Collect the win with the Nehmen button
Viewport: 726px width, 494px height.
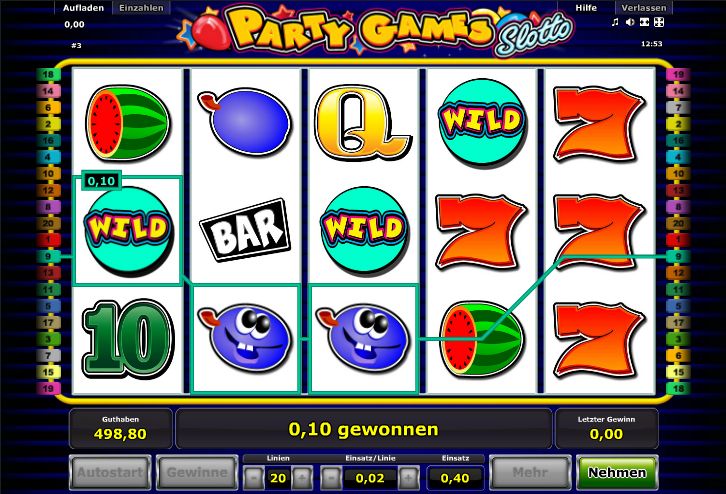pos(617,472)
